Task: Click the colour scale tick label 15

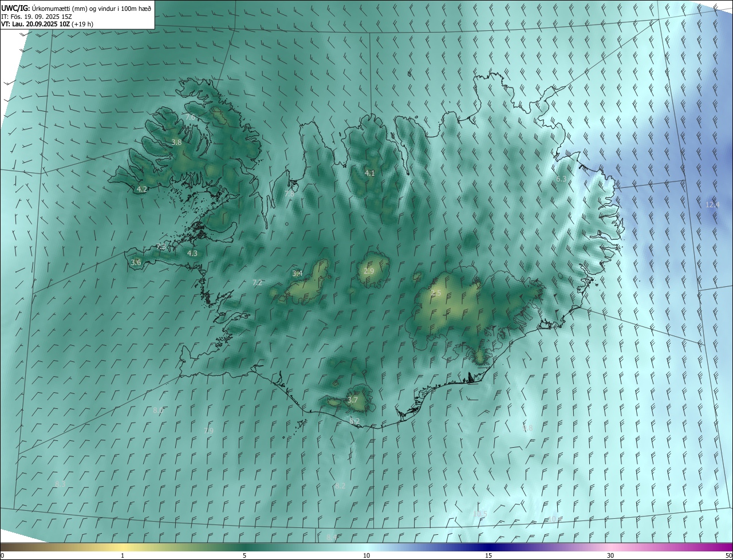Action: tap(488, 555)
